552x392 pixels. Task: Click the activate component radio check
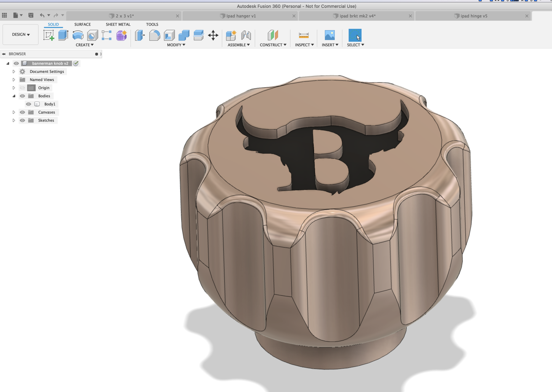click(x=76, y=63)
